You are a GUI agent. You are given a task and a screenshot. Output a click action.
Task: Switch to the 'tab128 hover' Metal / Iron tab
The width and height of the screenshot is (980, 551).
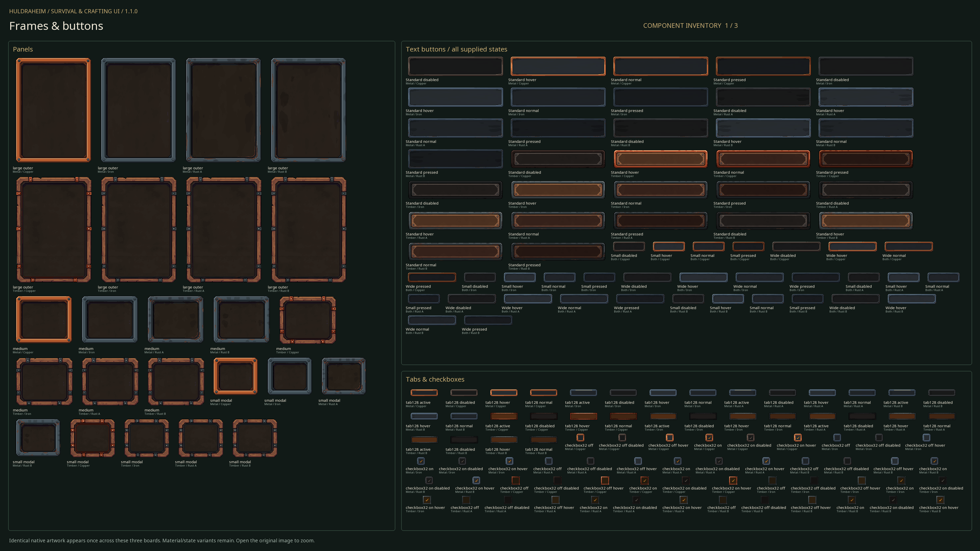[x=663, y=393]
